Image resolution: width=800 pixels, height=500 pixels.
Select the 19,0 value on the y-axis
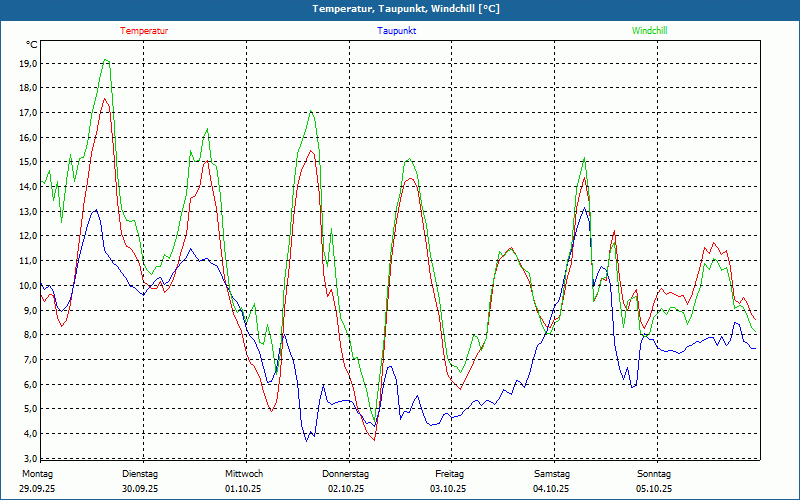pyautogui.click(x=28, y=63)
